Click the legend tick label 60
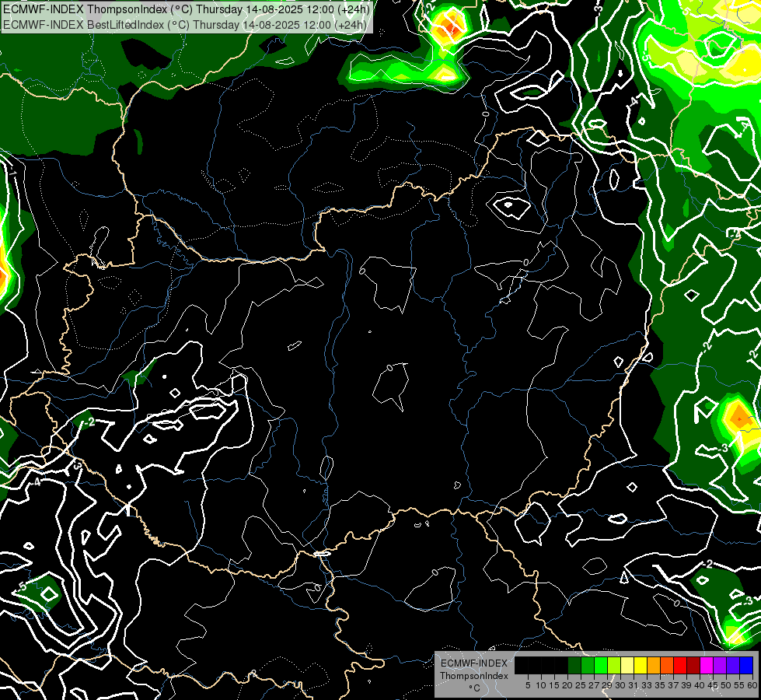Viewport: 761px width, 700px height. pyautogui.click(x=752, y=685)
